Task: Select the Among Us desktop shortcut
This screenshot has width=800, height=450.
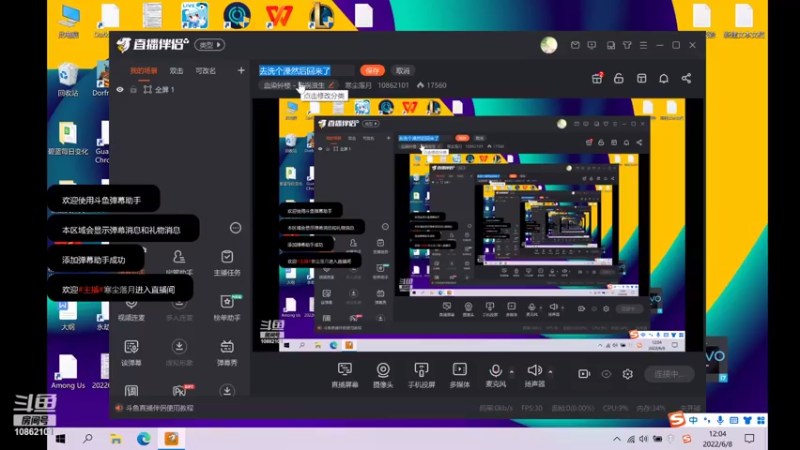Action: click(x=68, y=372)
